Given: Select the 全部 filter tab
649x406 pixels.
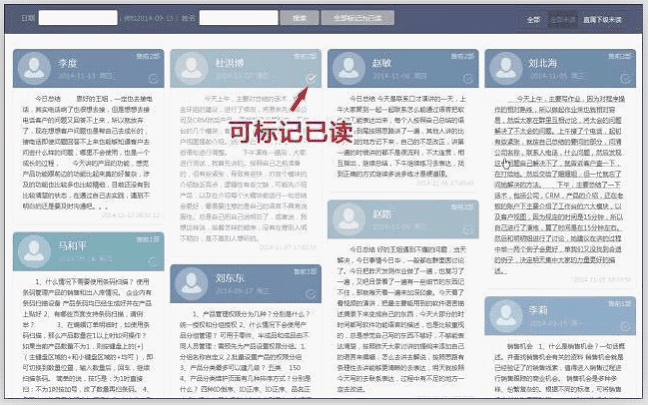Looking at the screenshot, I should [x=533, y=19].
